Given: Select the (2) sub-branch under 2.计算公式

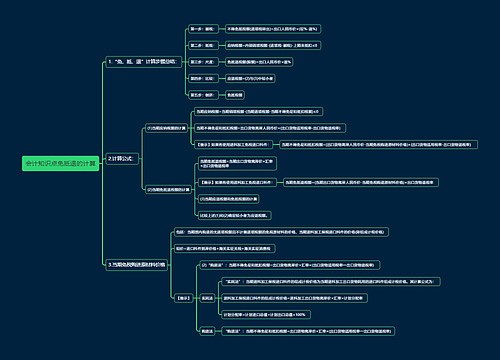Looking at the screenshot, I should coord(168,190).
